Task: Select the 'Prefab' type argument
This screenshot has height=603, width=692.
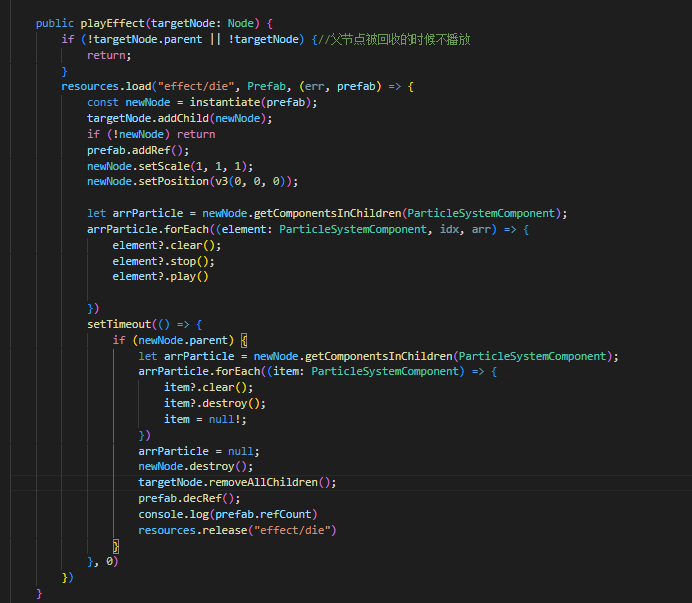Action: (266, 86)
